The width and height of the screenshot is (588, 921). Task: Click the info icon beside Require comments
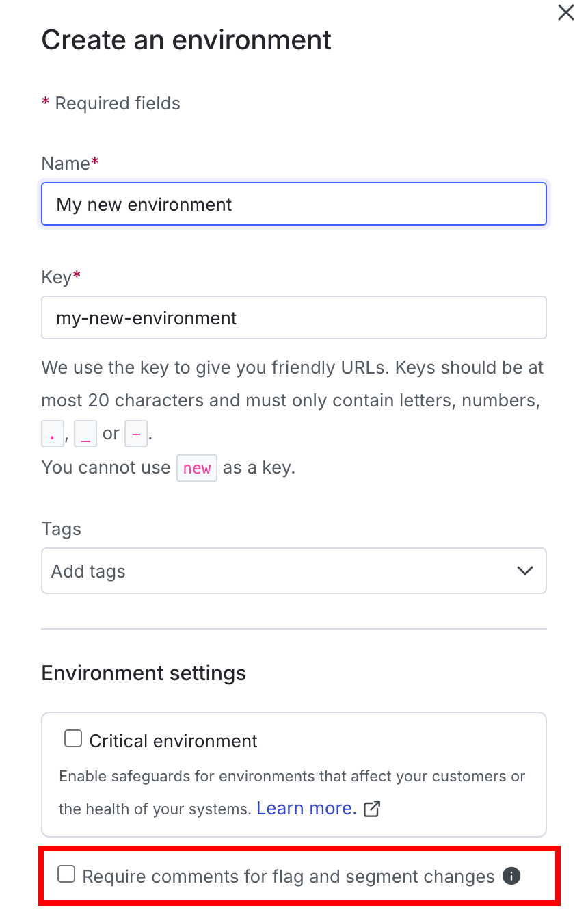511,876
